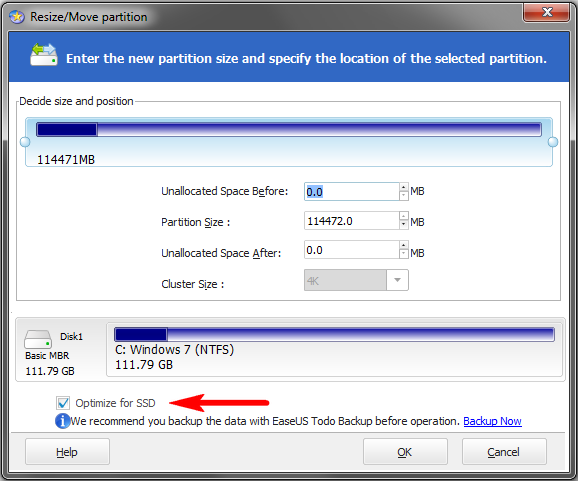This screenshot has width=578, height=481.
Task: Increase Unallocated Space Before with up arrow
Action: 404,187
